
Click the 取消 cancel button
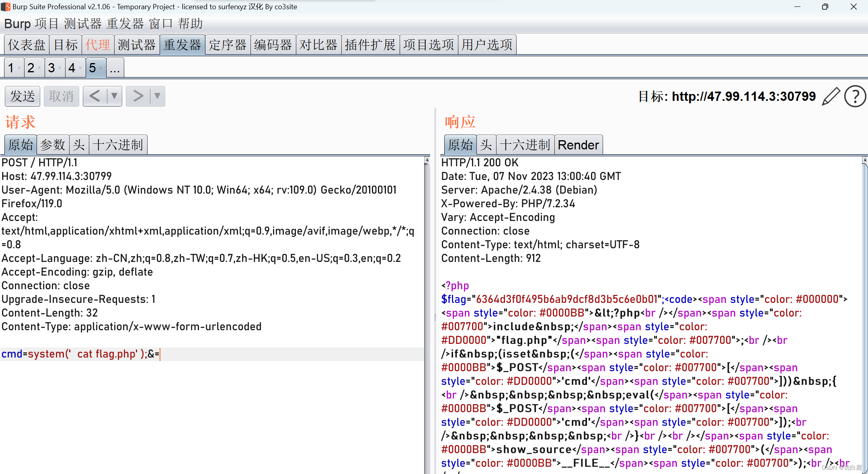[x=62, y=96]
